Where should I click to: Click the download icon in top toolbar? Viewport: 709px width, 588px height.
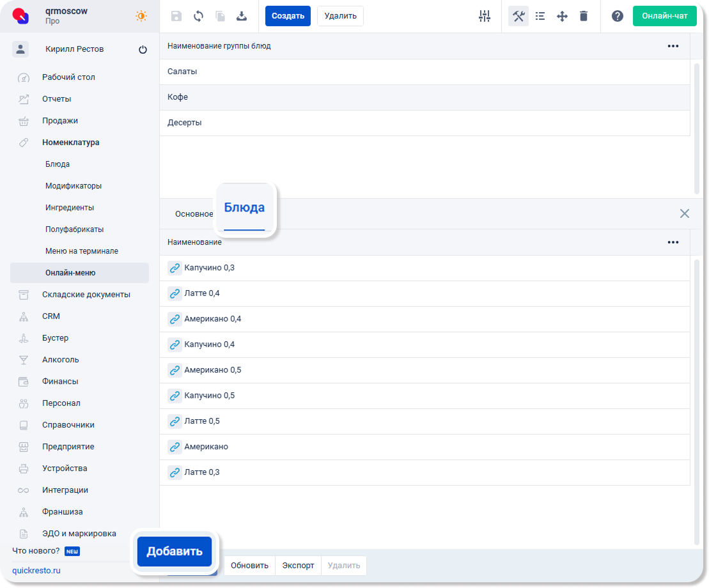click(x=242, y=16)
